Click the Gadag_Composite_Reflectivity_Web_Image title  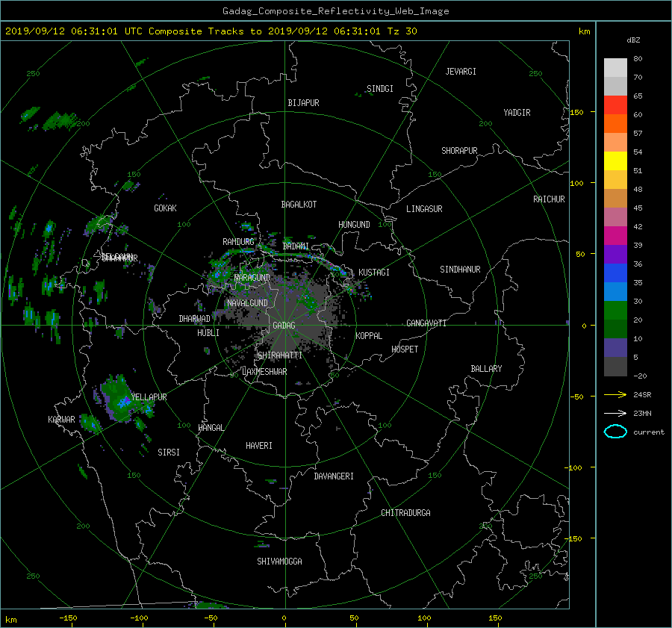click(335, 11)
